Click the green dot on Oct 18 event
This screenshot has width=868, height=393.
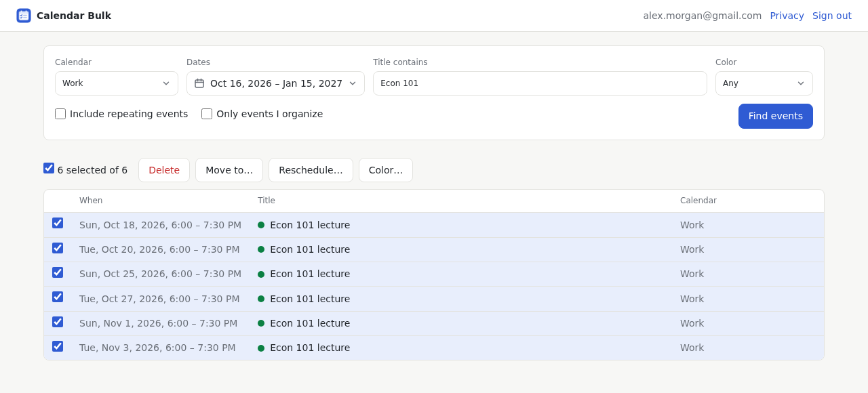pos(261,225)
